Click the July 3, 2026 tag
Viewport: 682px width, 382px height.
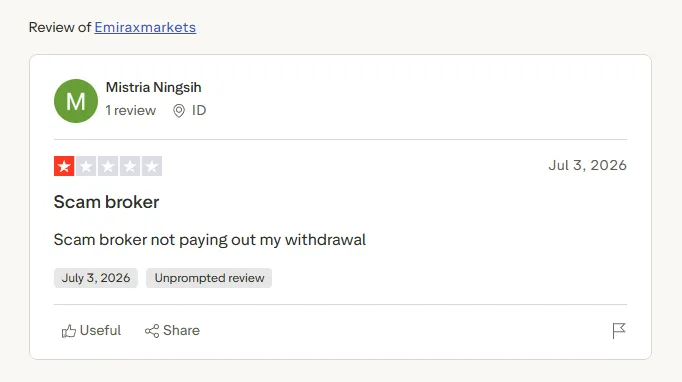96,278
